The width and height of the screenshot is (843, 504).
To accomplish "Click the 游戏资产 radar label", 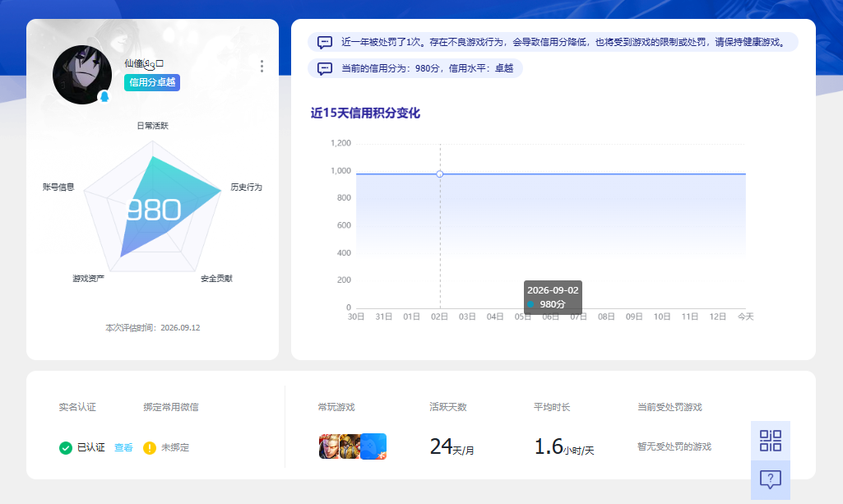I will pyautogui.click(x=89, y=279).
